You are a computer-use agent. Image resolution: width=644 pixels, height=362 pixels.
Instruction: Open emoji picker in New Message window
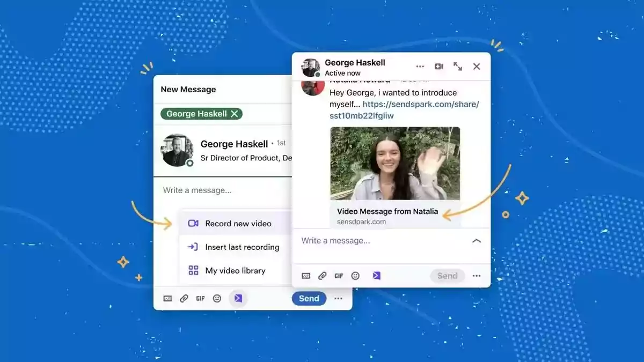[x=217, y=299]
